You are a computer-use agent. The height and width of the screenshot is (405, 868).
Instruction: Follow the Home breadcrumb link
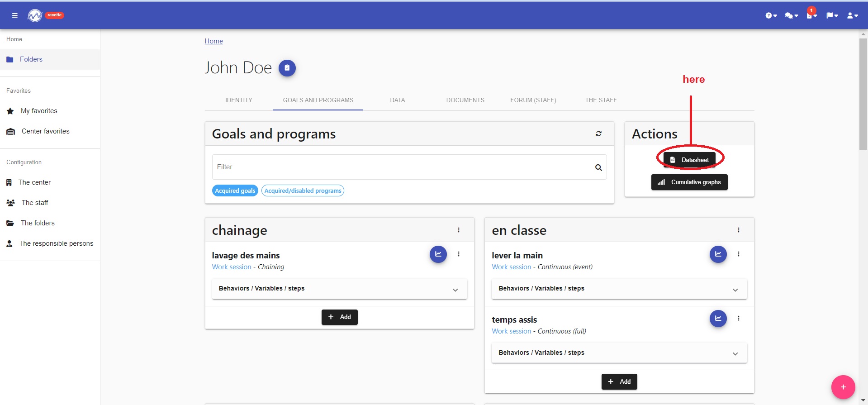[213, 41]
